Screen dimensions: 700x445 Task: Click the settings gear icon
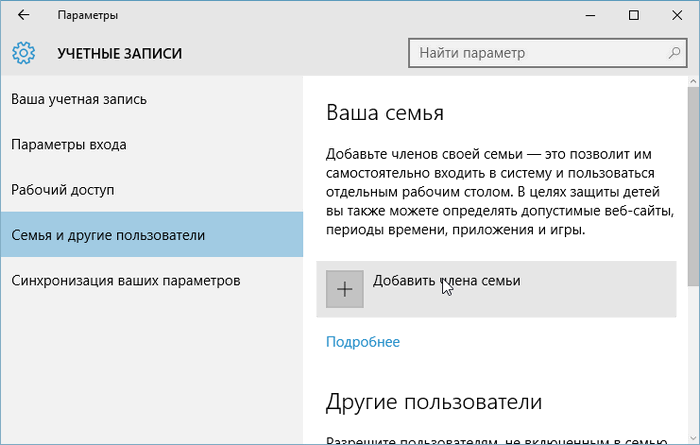(x=24, y=53)
